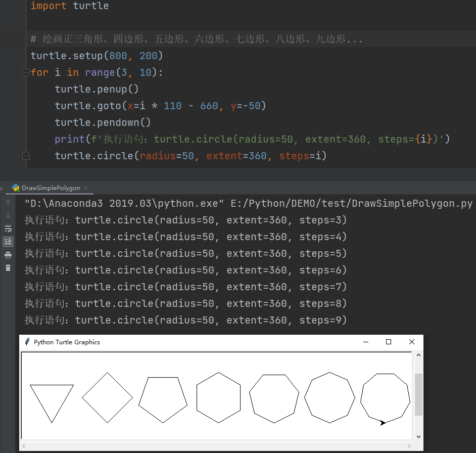This screenshot has width=476, height=453.
Task: Clear all run console output
Action: tap(8, 268)
